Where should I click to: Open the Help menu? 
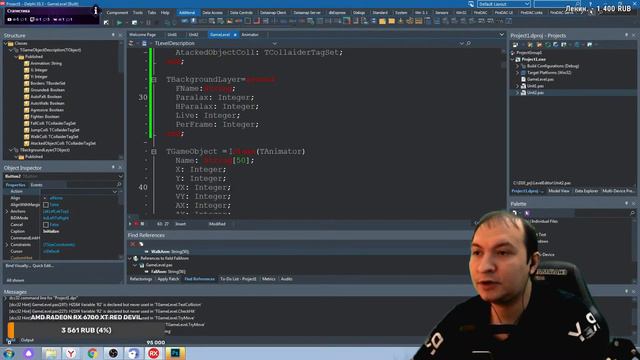(x=165, y=13)
